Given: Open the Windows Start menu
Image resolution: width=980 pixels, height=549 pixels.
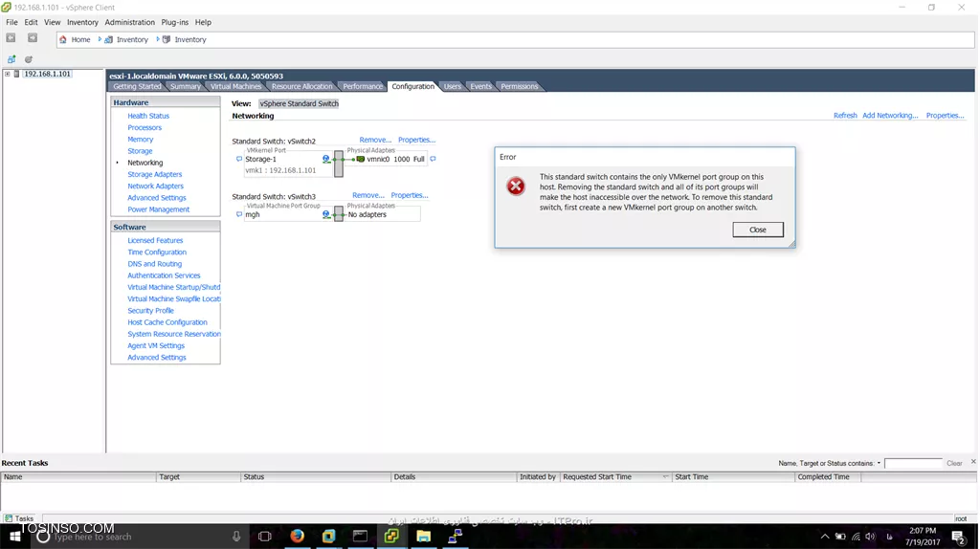Looking at the screenshot, I should tap(15, 537).
